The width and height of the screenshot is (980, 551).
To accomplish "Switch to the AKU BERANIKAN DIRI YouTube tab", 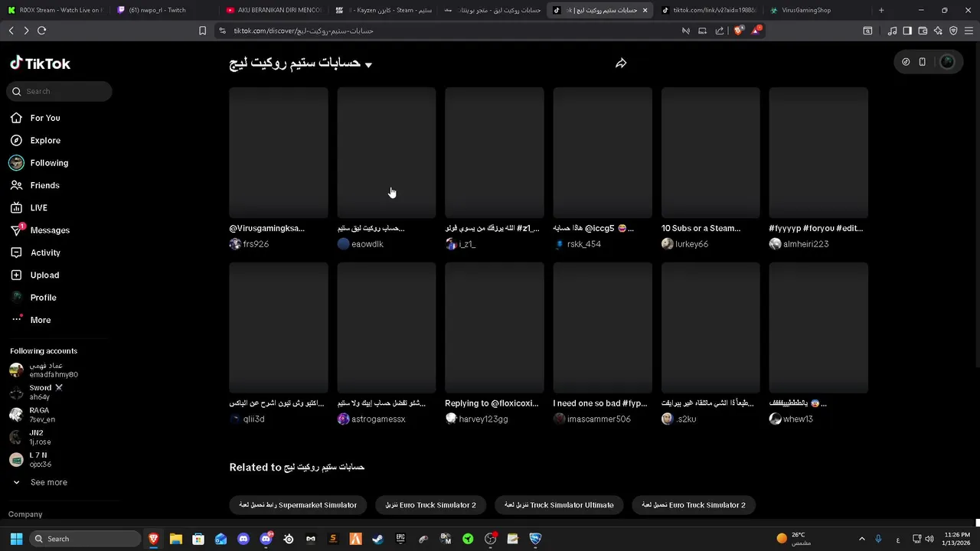I will coord(273,10).
